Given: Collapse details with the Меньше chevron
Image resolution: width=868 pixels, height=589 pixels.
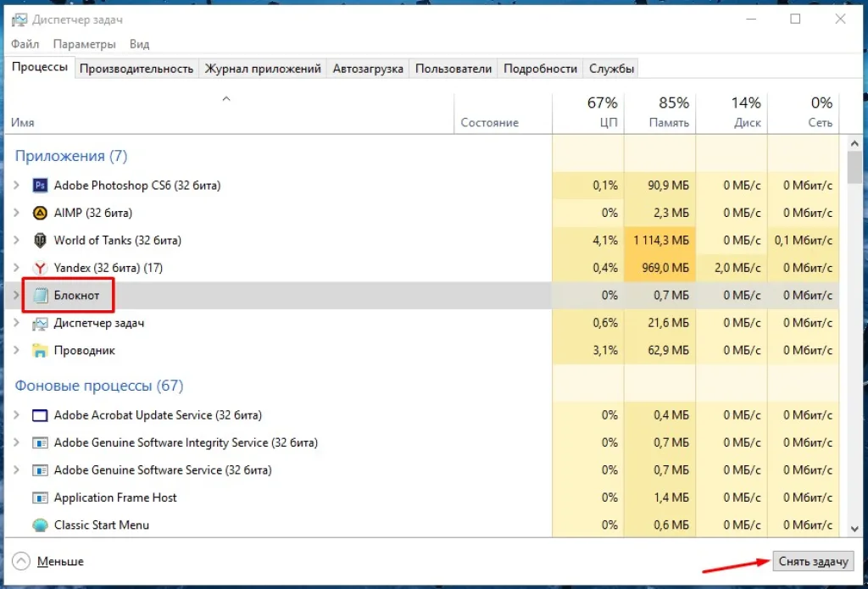Looking at the screenshot, I should pos(21,561).
